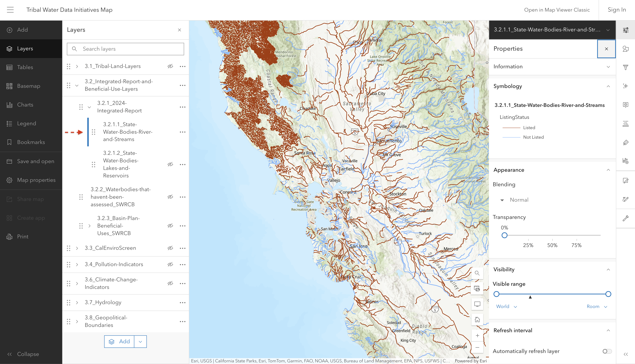Click the Sign In button
The image size is (635, 364).
click(617, 10)
